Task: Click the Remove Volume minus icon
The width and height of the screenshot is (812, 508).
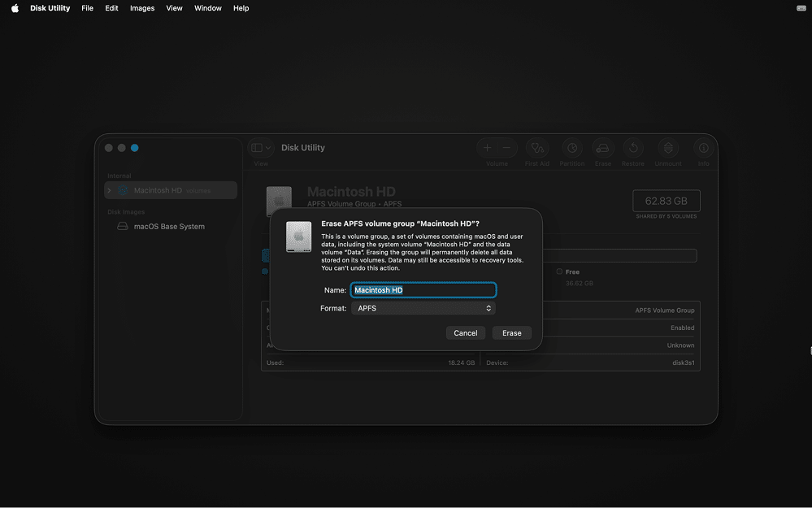Action: tap(508, 148)
